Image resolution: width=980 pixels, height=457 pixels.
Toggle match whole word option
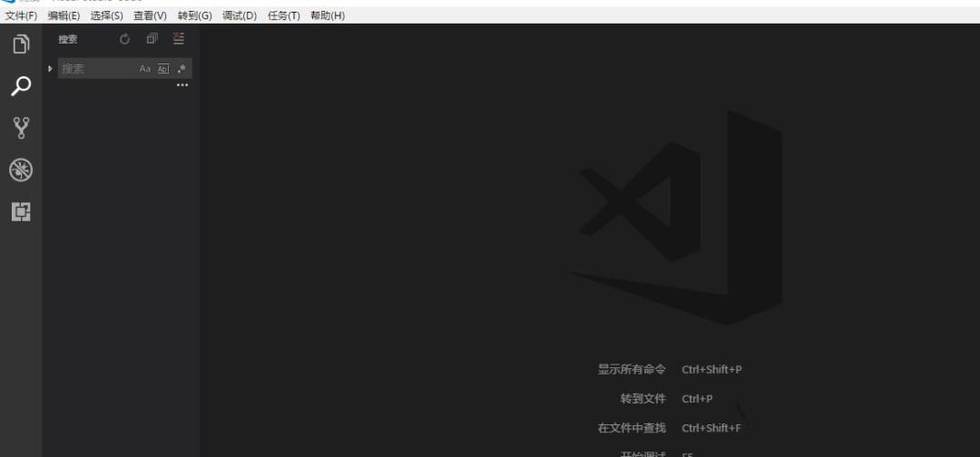click(163, 69)
